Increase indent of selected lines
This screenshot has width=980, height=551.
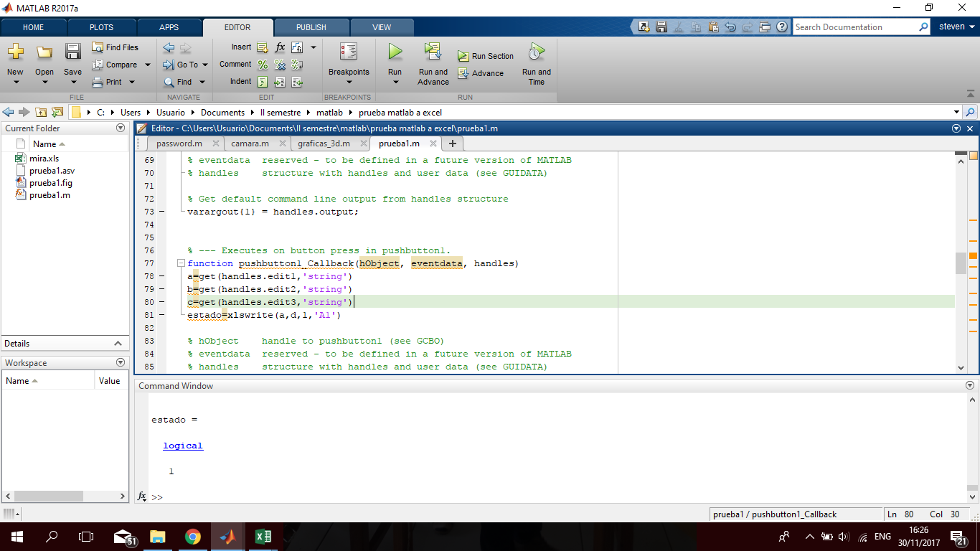(x=280, y=82)
